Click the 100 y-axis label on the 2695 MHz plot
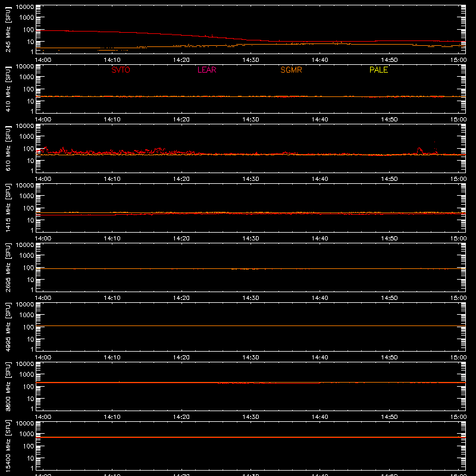 click(x=29, y=267)
